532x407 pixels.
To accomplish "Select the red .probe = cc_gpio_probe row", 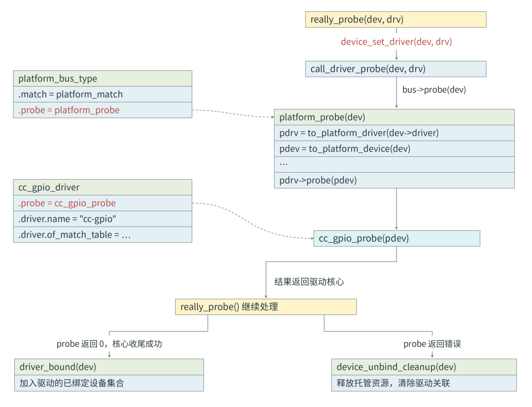I will click(x=102, y=203).
